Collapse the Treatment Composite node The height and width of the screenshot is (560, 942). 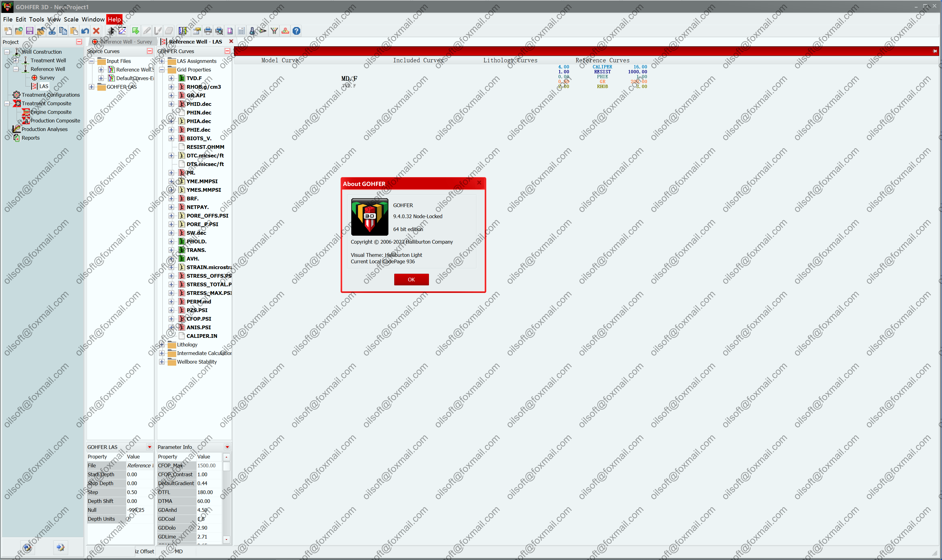(x=7, y=103)
